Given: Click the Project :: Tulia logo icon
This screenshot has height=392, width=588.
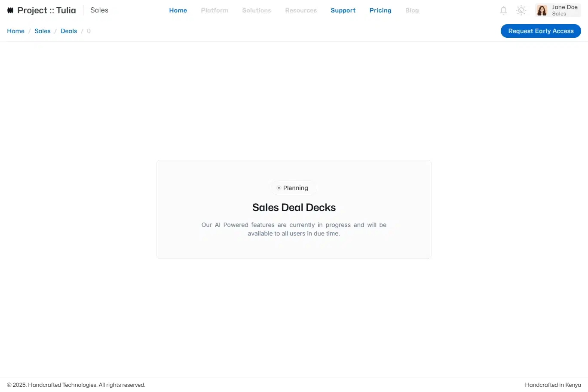Looking at the screenshot, I should pos(10,10).
